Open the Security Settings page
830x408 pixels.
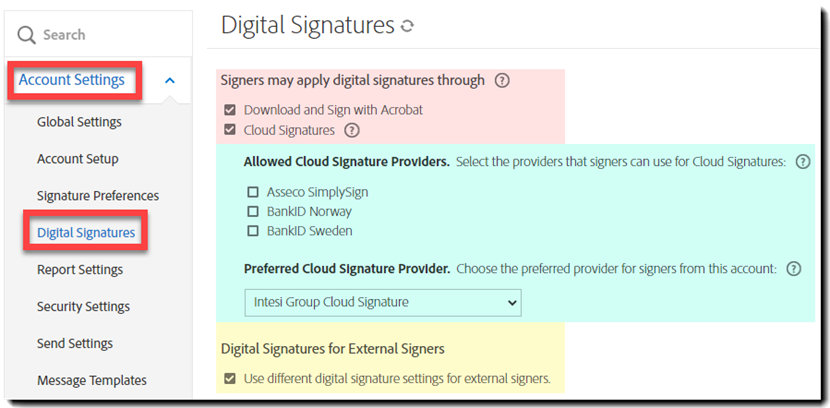tap(83, 307)
